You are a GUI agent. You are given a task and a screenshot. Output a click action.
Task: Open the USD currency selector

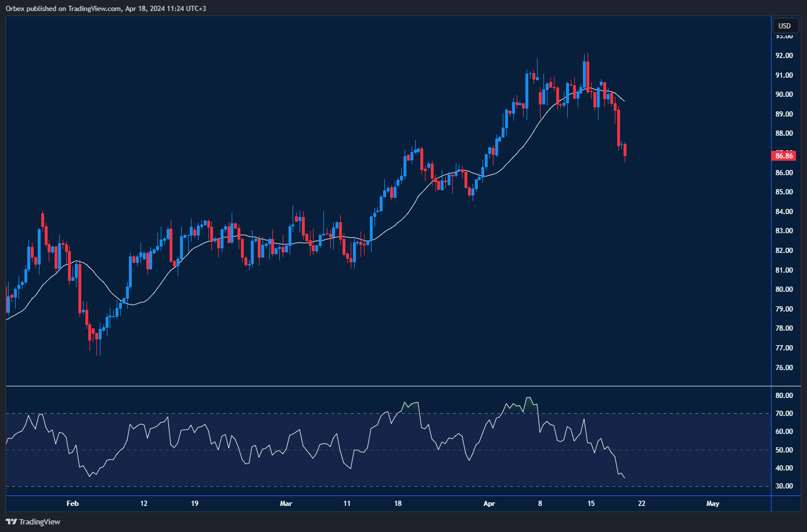(784, 26)
